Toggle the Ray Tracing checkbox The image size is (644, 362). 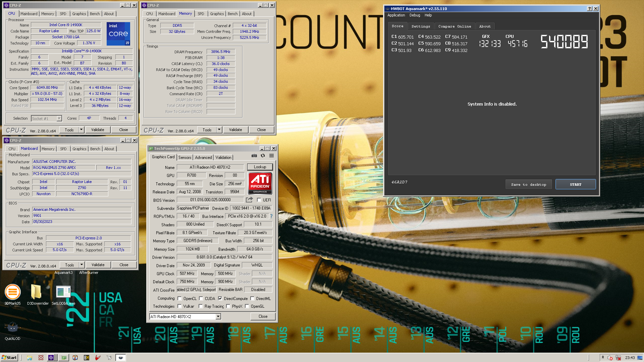pos(201,306)
